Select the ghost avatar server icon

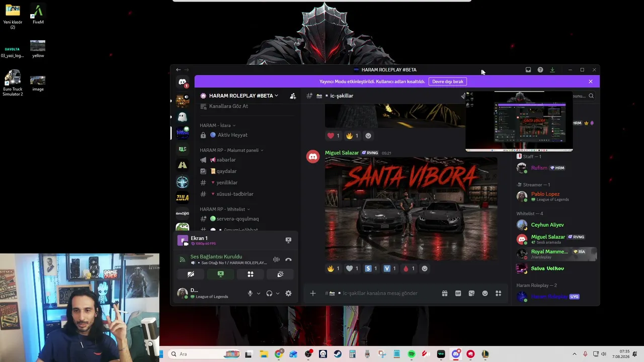pyautogui.click(x=182, y=117)
